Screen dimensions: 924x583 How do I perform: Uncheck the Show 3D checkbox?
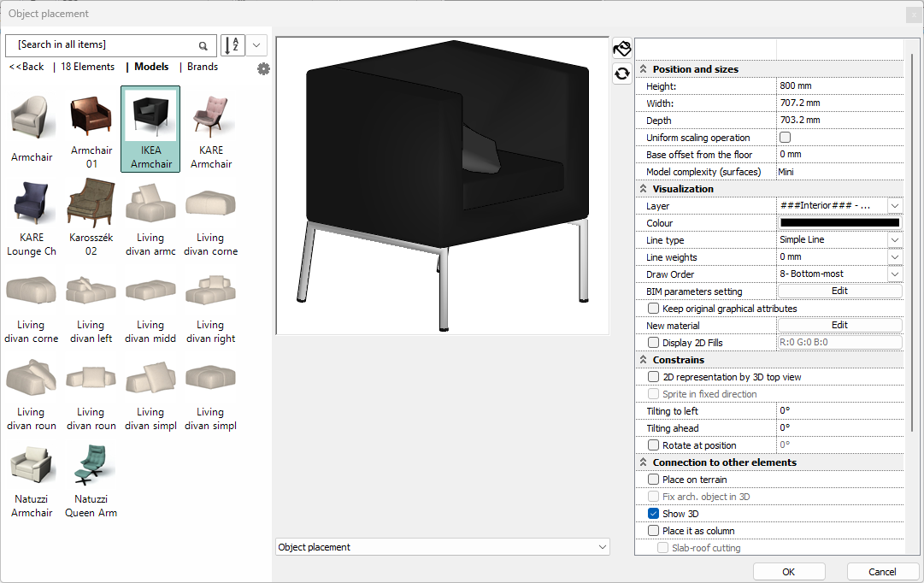(x=654, y=514)
